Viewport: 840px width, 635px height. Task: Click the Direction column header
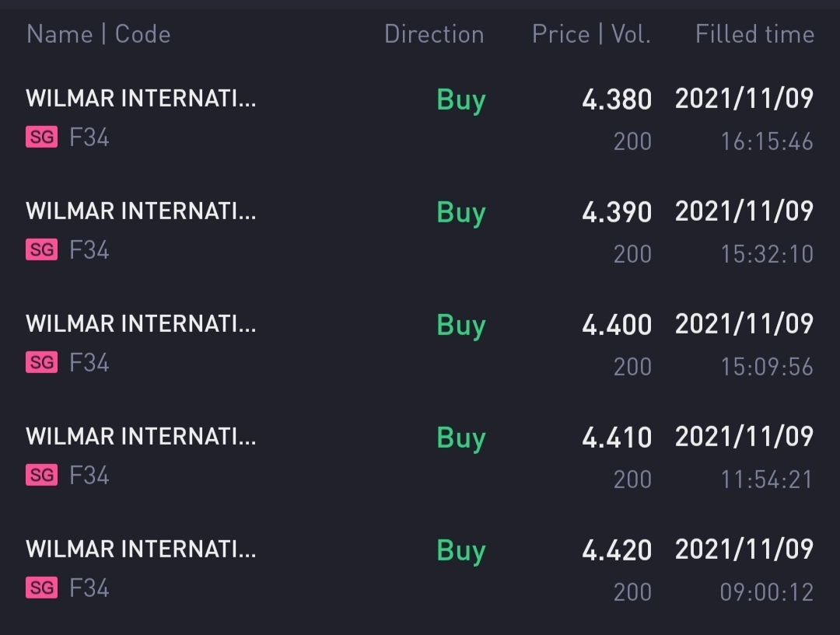coord(434,34)
